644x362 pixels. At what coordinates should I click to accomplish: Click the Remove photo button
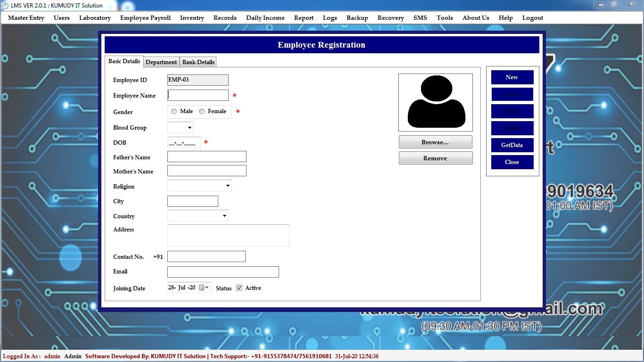pos(435,158)
